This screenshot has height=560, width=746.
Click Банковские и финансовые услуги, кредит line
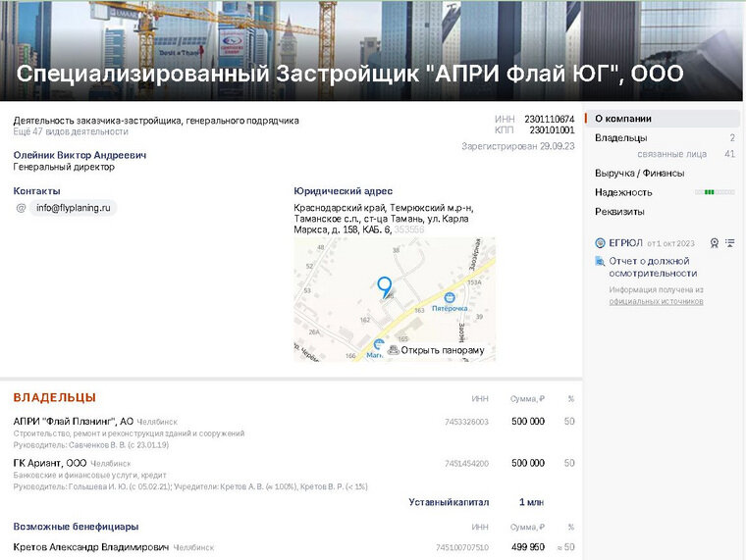click(90, 475)
